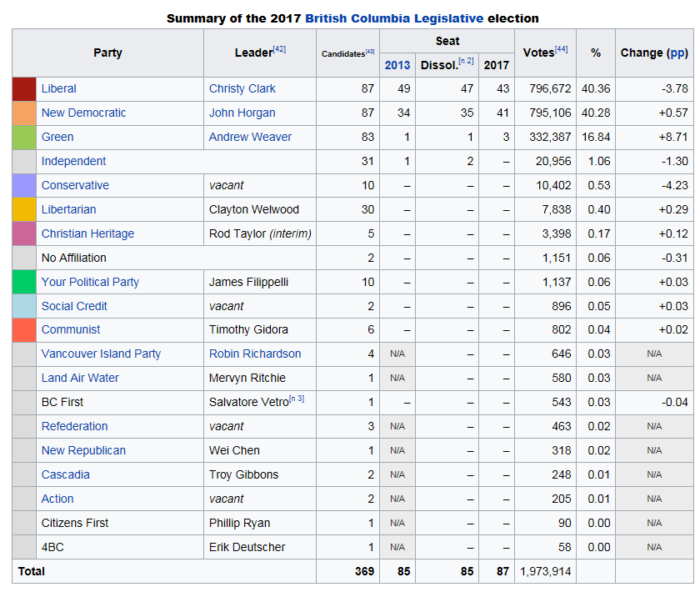
Task: Select the Liberal vote count 796,672
Action: (550, 88)
